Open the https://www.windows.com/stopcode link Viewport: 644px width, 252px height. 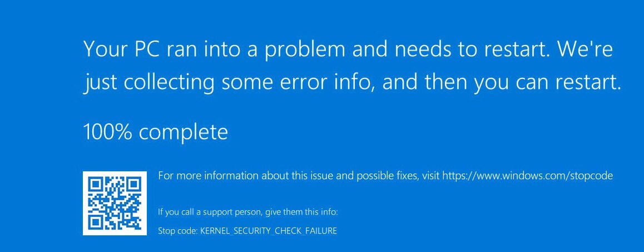click(x=527, y=176)
